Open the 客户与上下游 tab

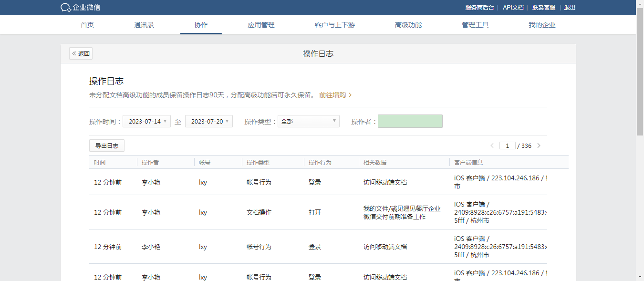coord(335,25)
